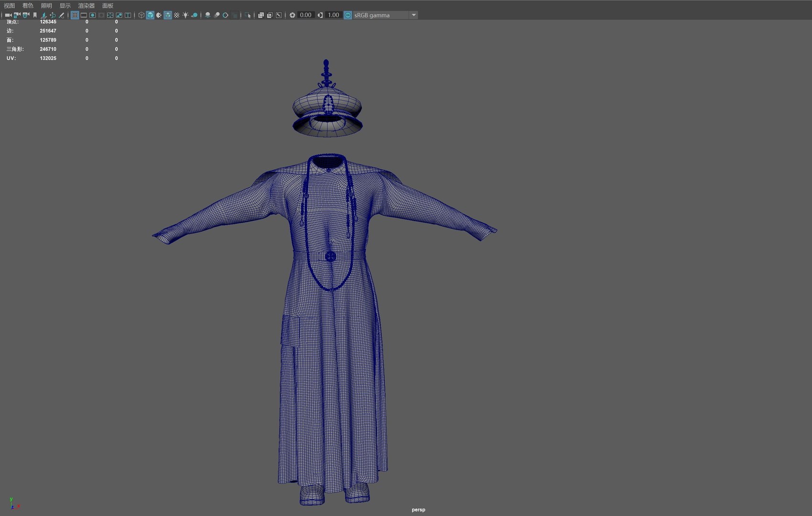
Task: Click the isolate select icon
Action: (x=248, y=15)
